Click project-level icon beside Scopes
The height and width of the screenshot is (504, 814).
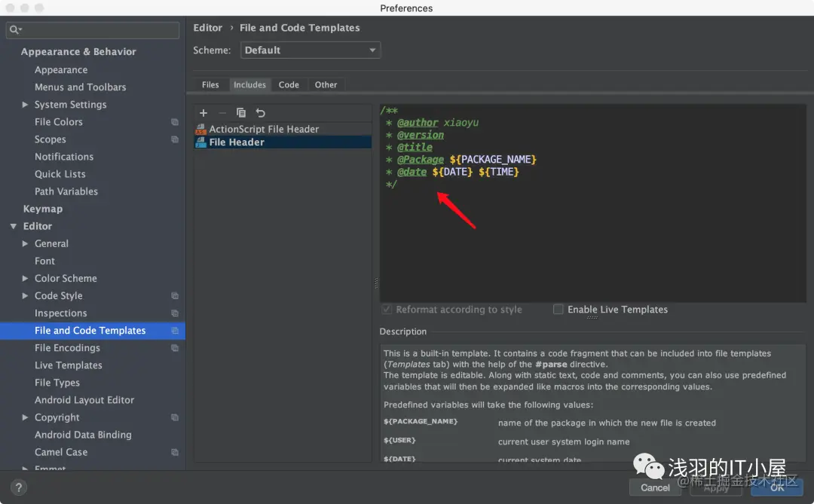[175, 139]
